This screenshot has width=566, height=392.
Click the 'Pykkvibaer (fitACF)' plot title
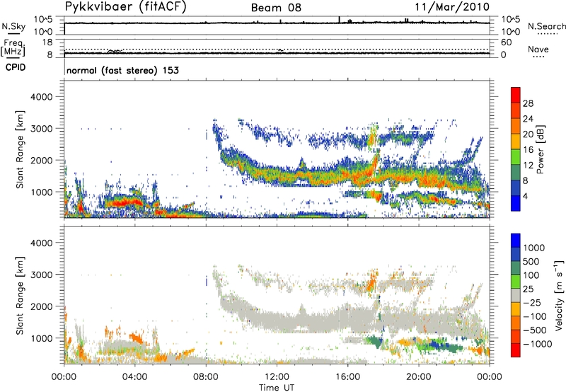(x=126, y=7)
